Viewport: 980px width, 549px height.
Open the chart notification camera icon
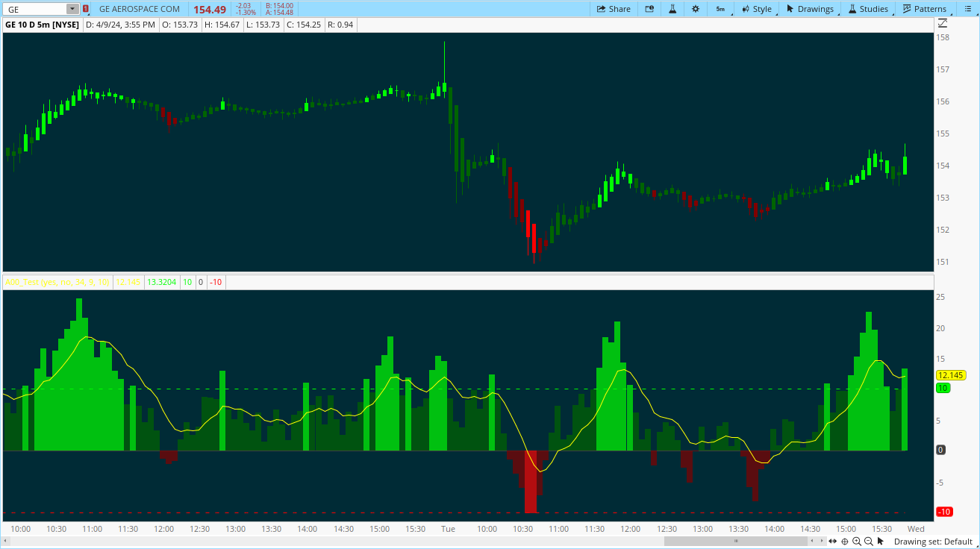(649, 9)
